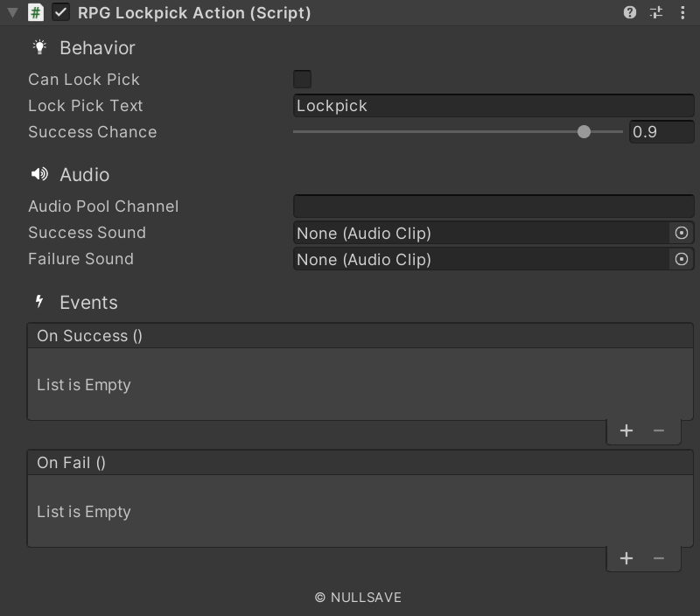Open the component presets slider icon
The image size is (700, 616).
(x=656, y=13)
